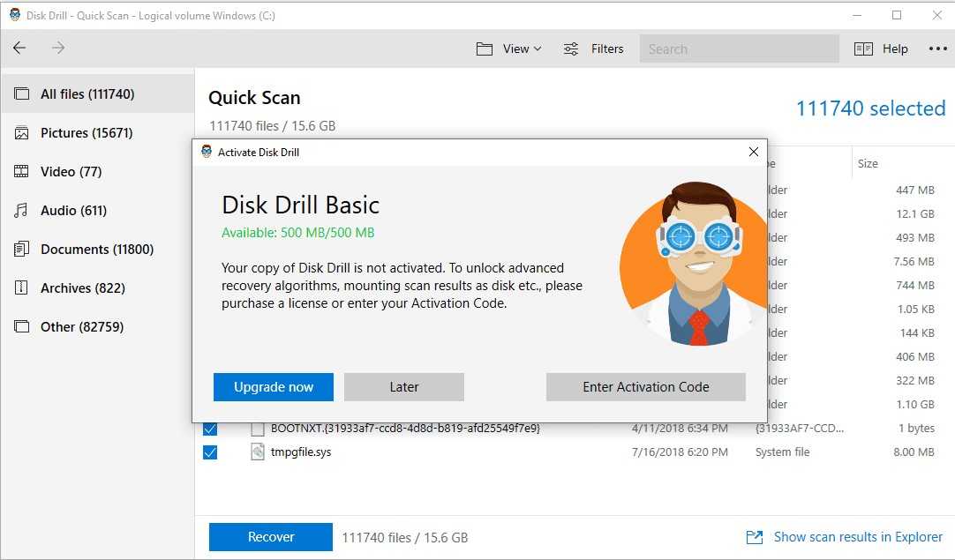
Task: Expand the View dropdown menu
Action: click(509, 49)
